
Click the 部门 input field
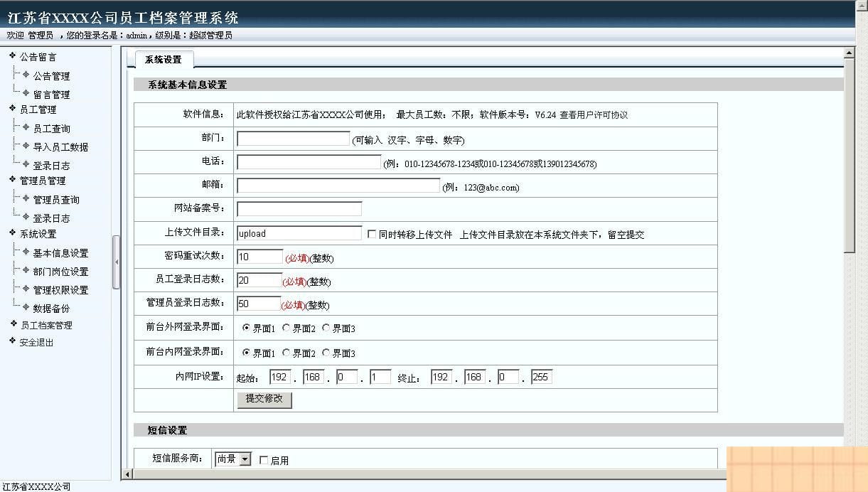294,138
